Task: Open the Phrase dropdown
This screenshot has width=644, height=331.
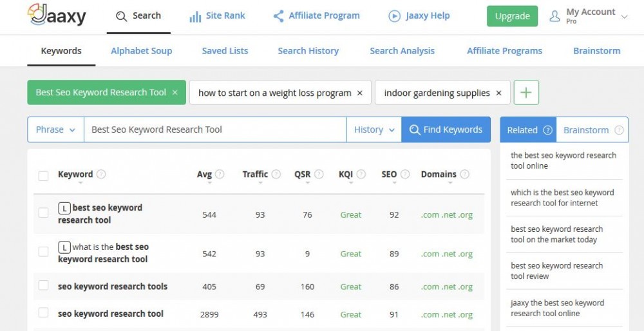Action: (x=55, y=130)
